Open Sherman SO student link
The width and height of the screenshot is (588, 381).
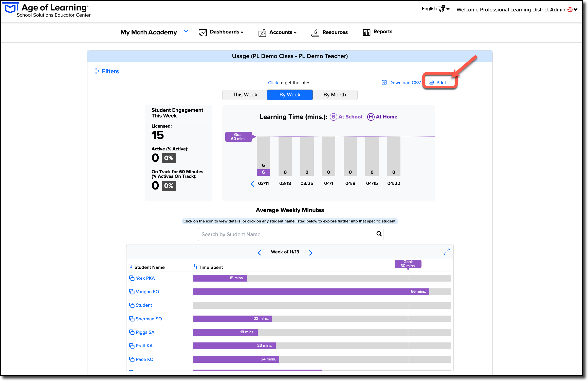pyautogui.click(x=149, y=319)
